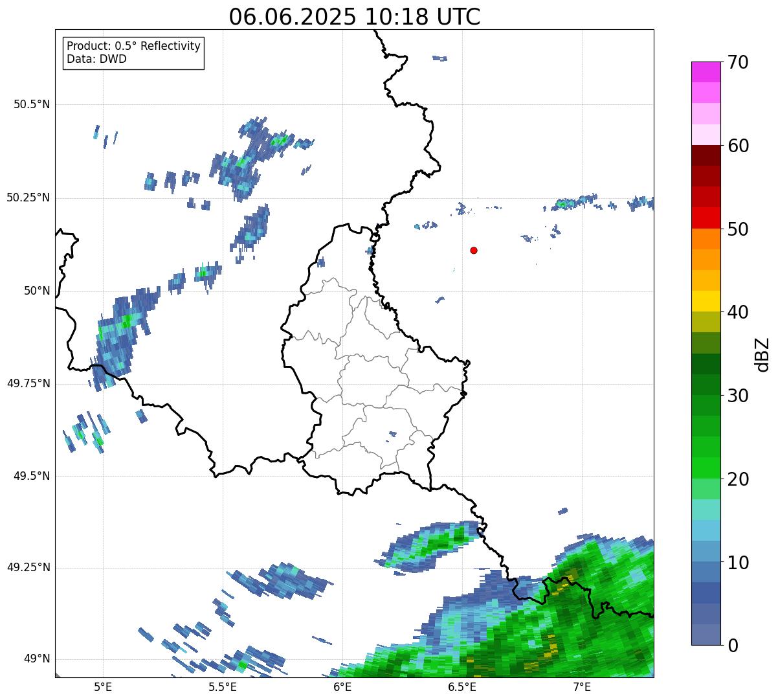
Task: Select the dark maroon swatch below 60
Action: [x=706, y=155]
